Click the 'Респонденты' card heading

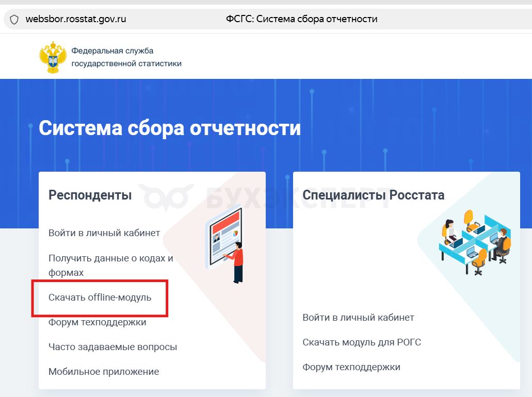click(90, 195)
